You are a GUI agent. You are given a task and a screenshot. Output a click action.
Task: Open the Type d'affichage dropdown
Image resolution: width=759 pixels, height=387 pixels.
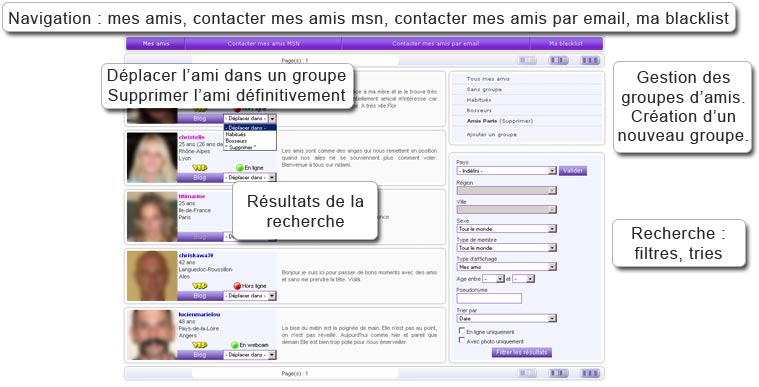point(506,266)
